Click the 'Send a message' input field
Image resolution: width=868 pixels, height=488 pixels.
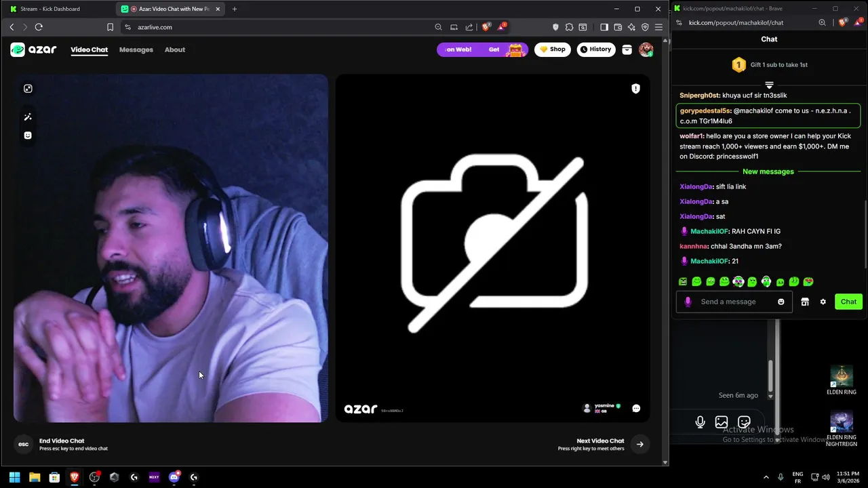(735, 302)
